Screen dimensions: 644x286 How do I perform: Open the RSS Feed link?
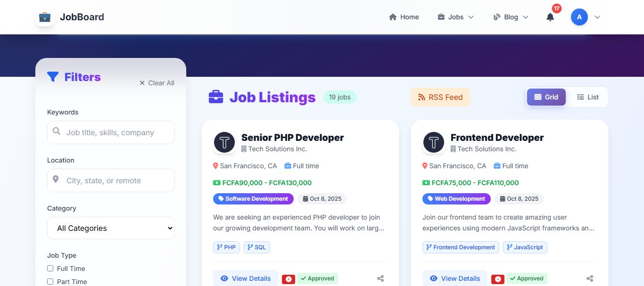[x=440, y=97]
